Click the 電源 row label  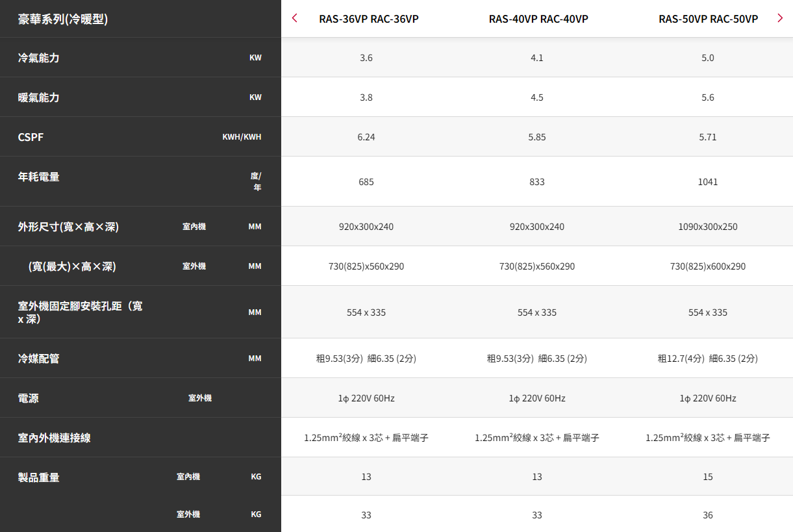29,398
